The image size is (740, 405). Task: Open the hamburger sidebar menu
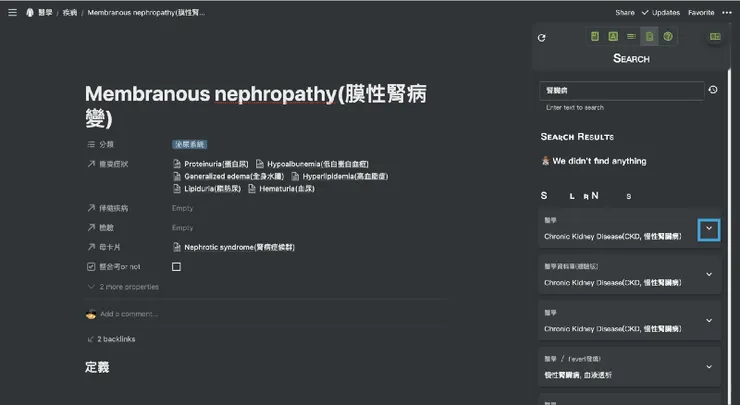tap(12, 12)
